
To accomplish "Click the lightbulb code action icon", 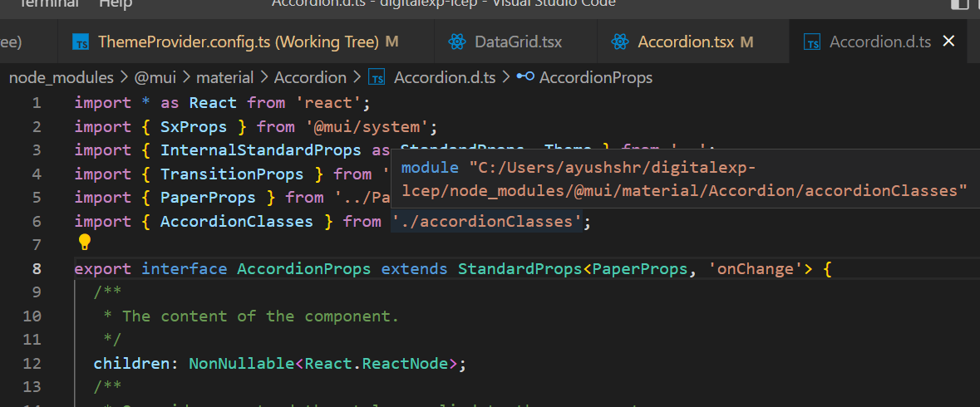I will (85, 242).
